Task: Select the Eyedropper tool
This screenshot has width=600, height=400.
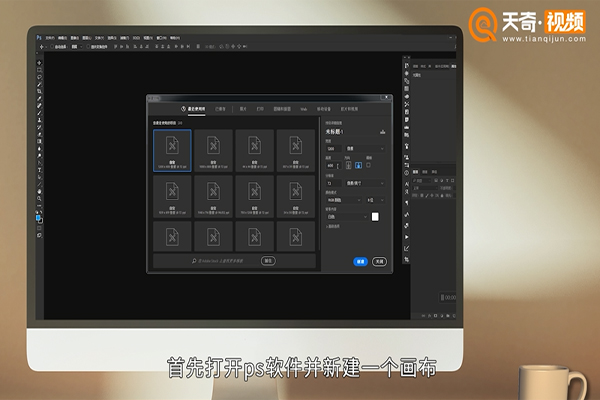Action: click(x=39, y=101)
